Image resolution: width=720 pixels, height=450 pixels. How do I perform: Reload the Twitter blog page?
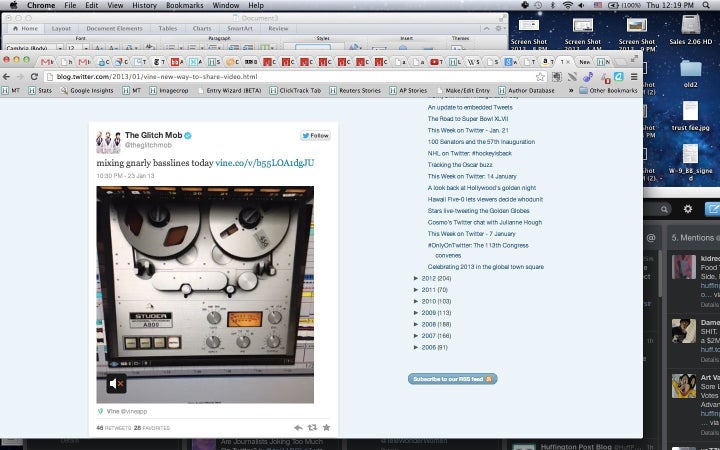34,77
